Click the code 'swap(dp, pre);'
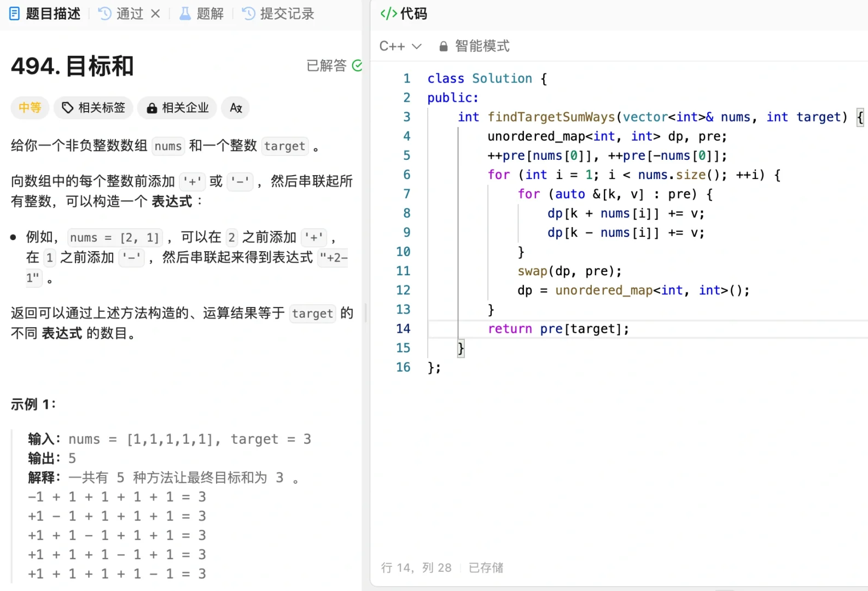 point(569,271)
